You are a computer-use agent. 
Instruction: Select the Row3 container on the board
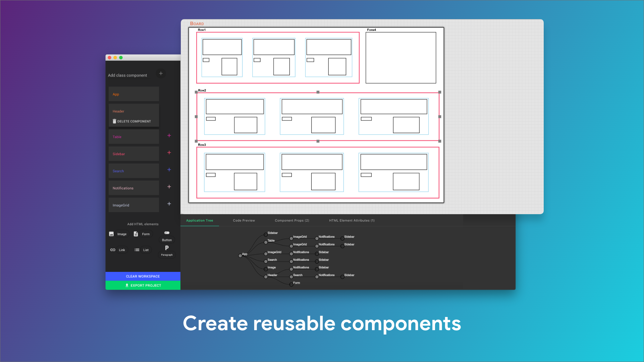[x=318, y=173]
